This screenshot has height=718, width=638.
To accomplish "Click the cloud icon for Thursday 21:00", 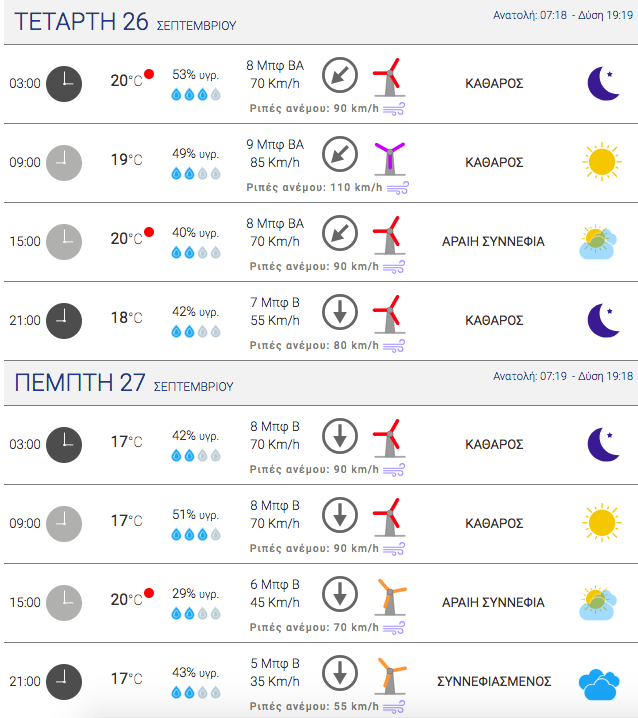I will (x=600, y=683).
